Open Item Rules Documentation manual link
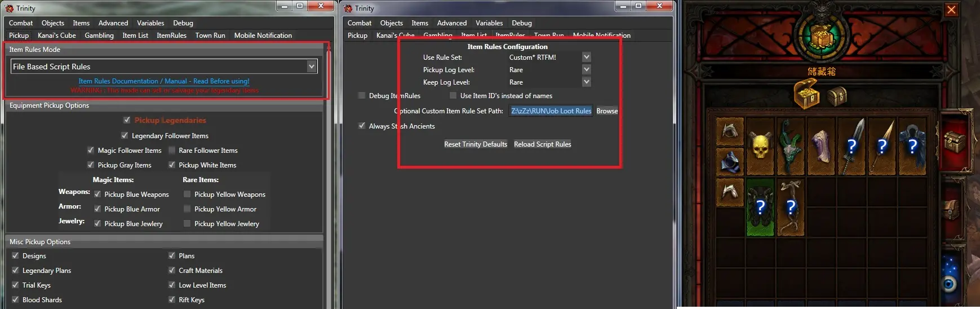This screenshot has height=309, width=980. pos(164,81)
